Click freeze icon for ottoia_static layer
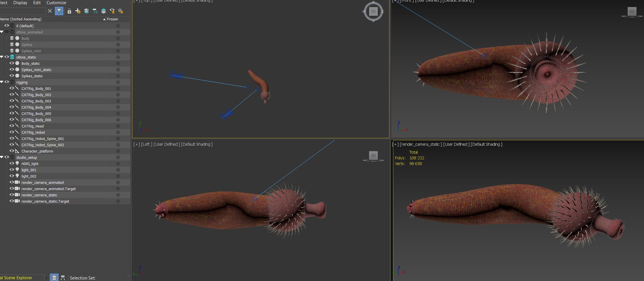 (x=118, y=57)
